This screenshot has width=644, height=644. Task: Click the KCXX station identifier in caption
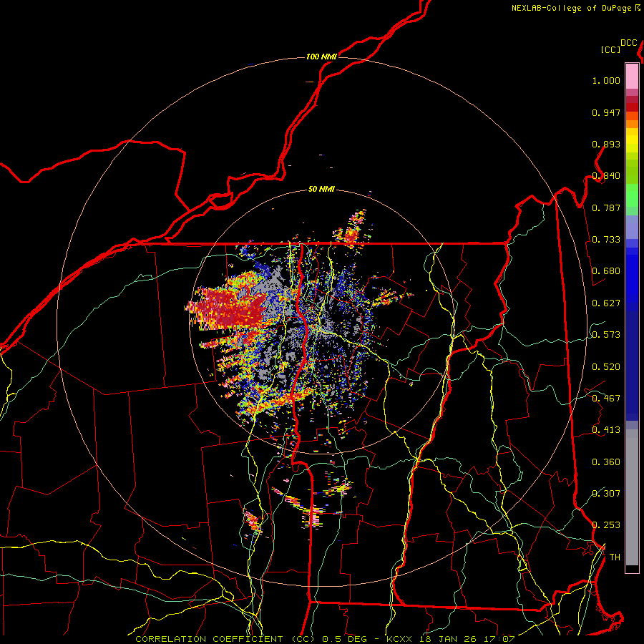pos(399,639)
